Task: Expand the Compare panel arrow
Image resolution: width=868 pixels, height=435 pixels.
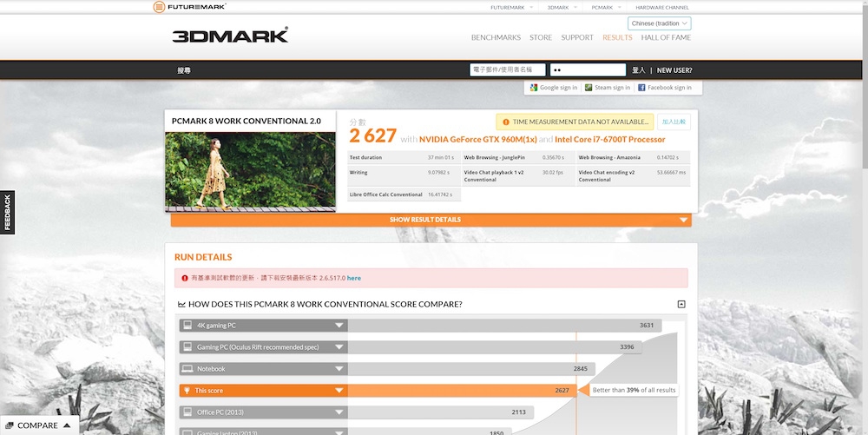Action: click(x=67, y=425)
